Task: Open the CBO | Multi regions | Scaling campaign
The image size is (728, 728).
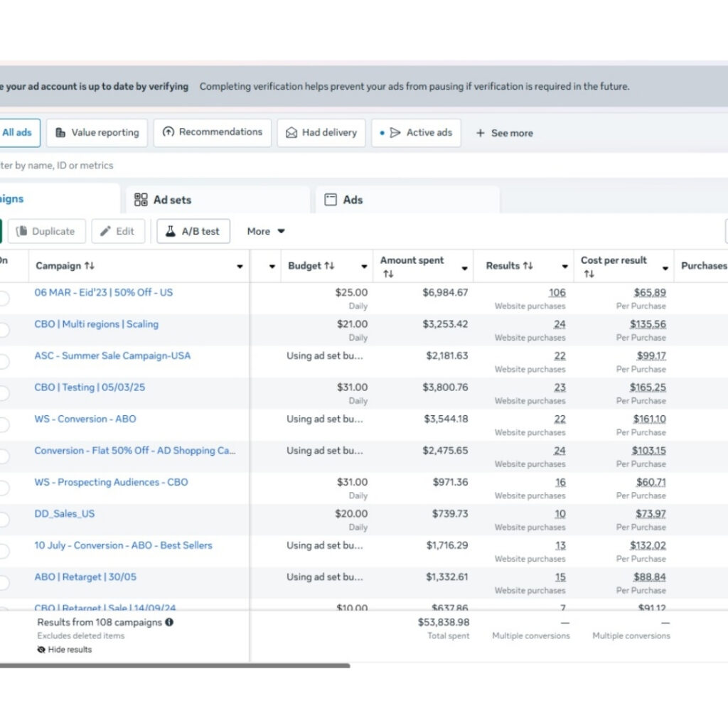Action: [97, 324]
